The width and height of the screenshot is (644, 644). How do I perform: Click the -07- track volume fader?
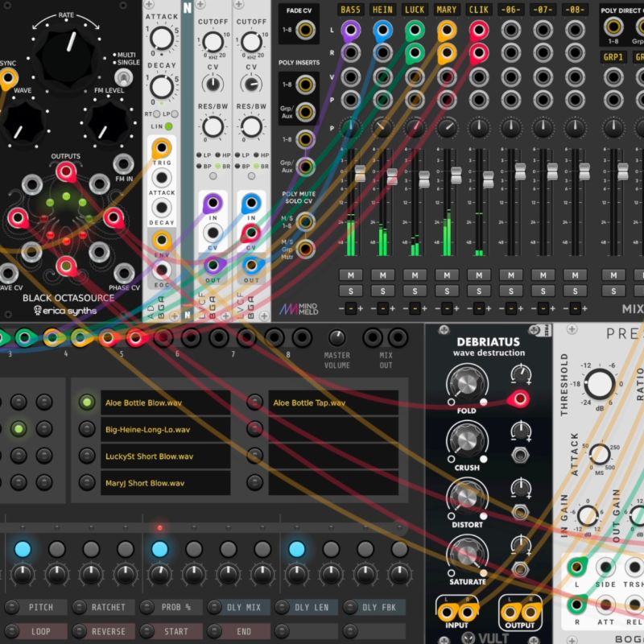pos(552,171)
